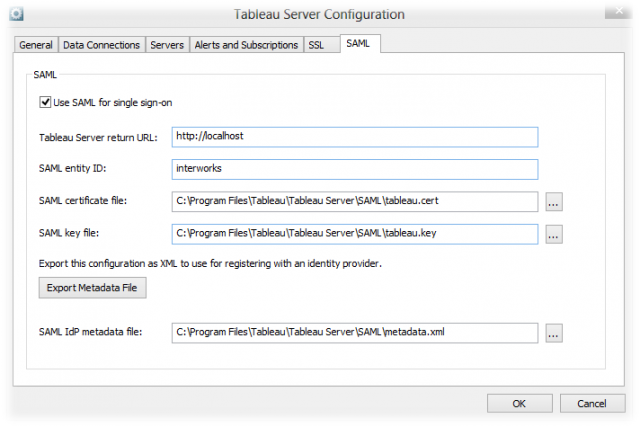Focus the SAML entity ID field
Screen dimensions: 640x427
355,169
